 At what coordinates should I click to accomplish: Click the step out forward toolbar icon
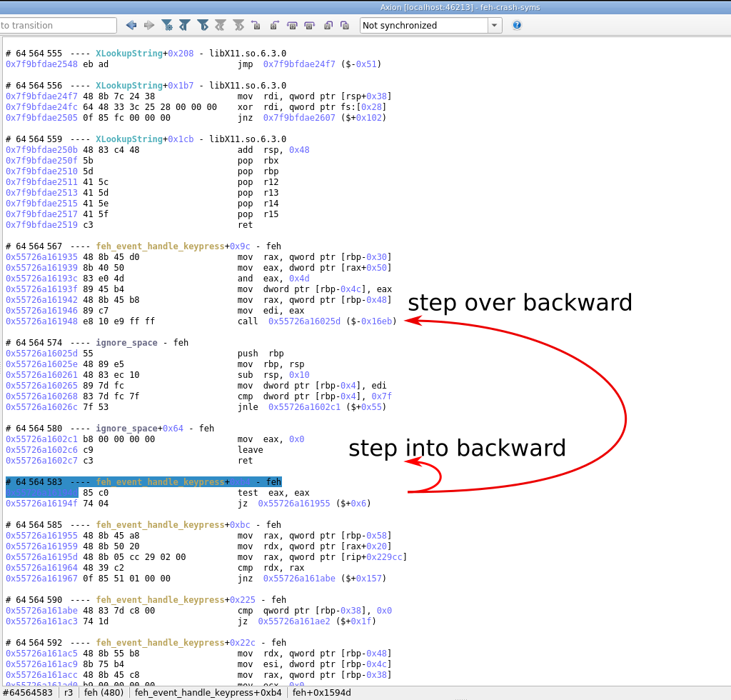click(345, 25)
